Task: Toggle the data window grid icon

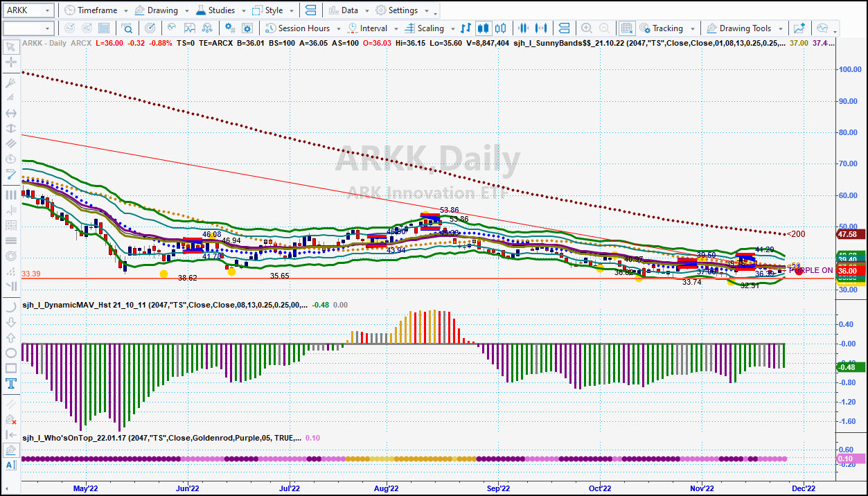Action: [626, 28]
